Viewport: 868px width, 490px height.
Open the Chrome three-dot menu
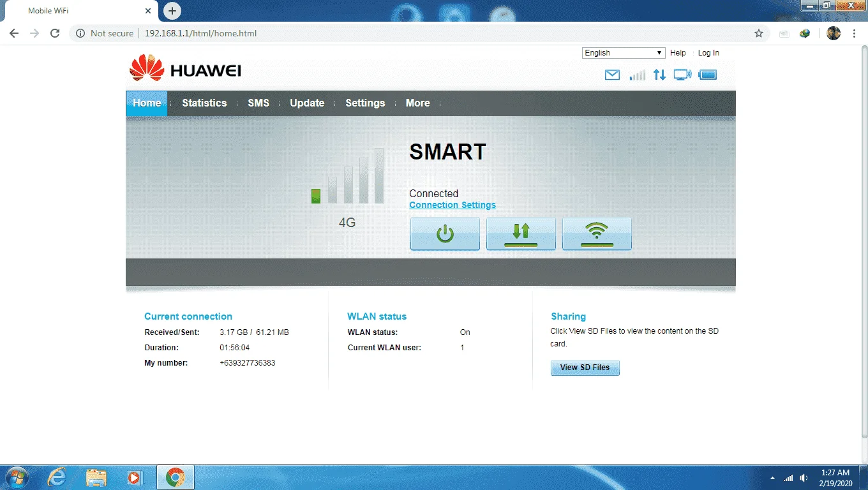coord(855,33)
